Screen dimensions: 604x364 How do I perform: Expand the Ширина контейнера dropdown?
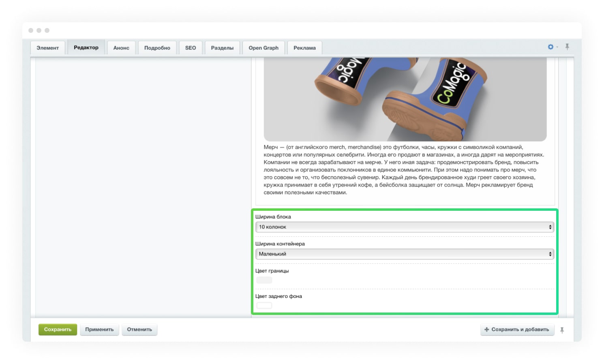coord(405,254)
